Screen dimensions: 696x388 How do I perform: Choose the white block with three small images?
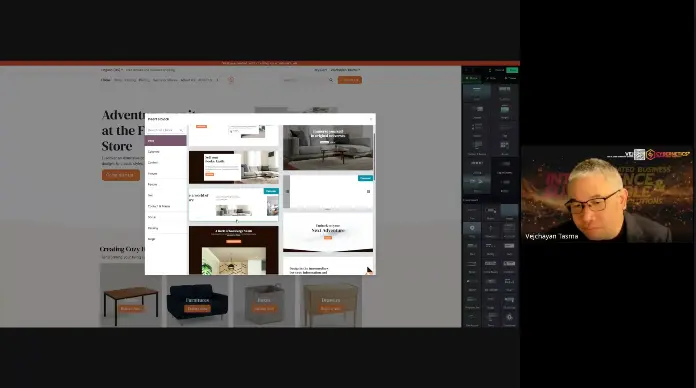point(233,204)
